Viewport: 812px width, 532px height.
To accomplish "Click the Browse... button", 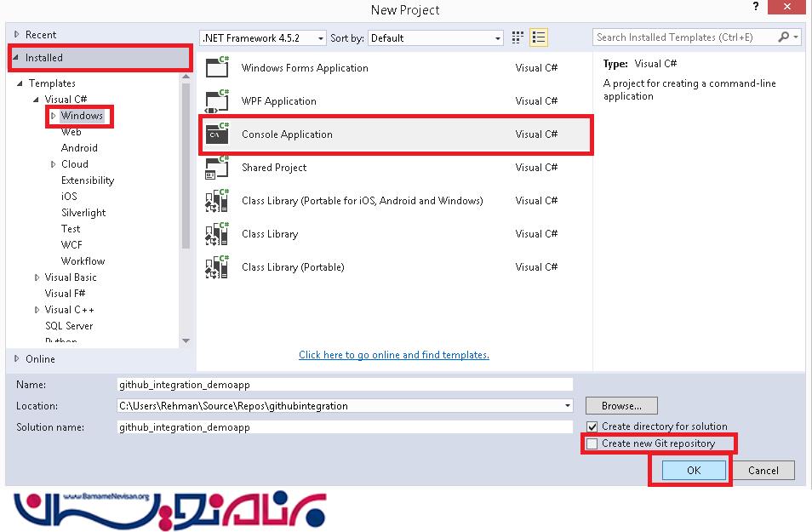I will point(621,406).
